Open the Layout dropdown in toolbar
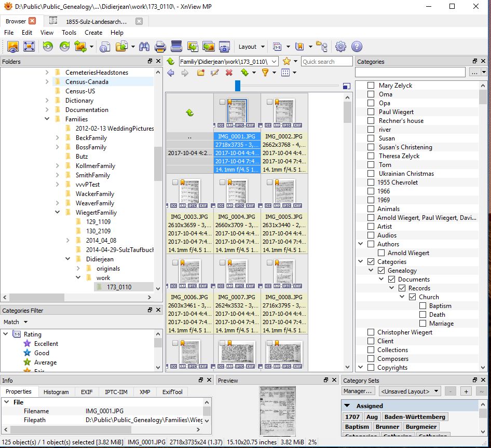491x448 pixels. pyautogui.click(x=252, y=47)
